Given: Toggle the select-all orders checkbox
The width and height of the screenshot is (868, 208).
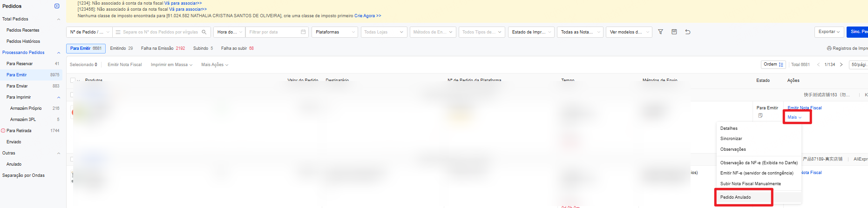Looking at the screenshot, I should (73, 80).
